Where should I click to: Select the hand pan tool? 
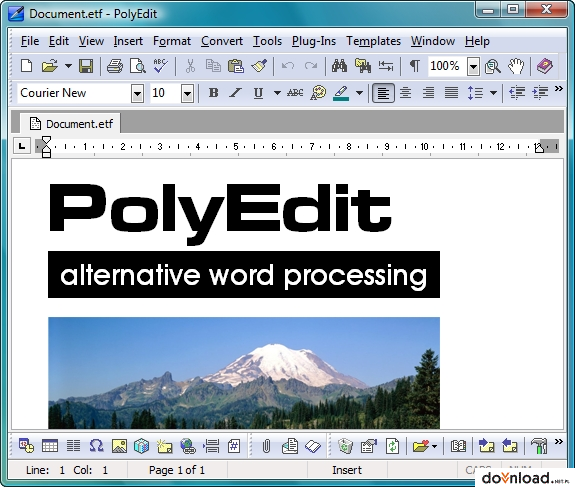point(516,66)
